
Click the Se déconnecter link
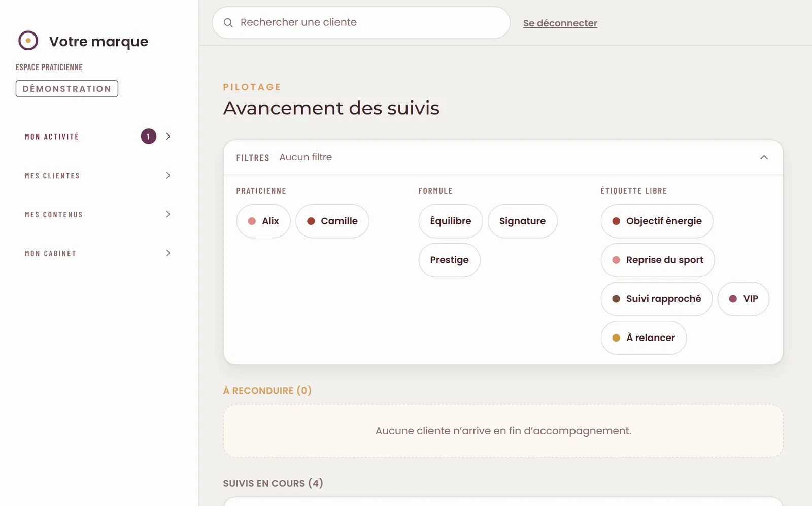coord(560,23)
